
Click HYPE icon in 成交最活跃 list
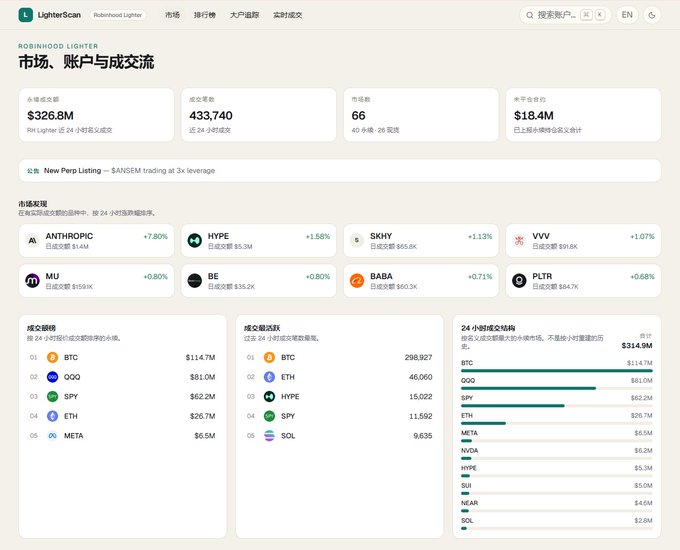[269, 396]
